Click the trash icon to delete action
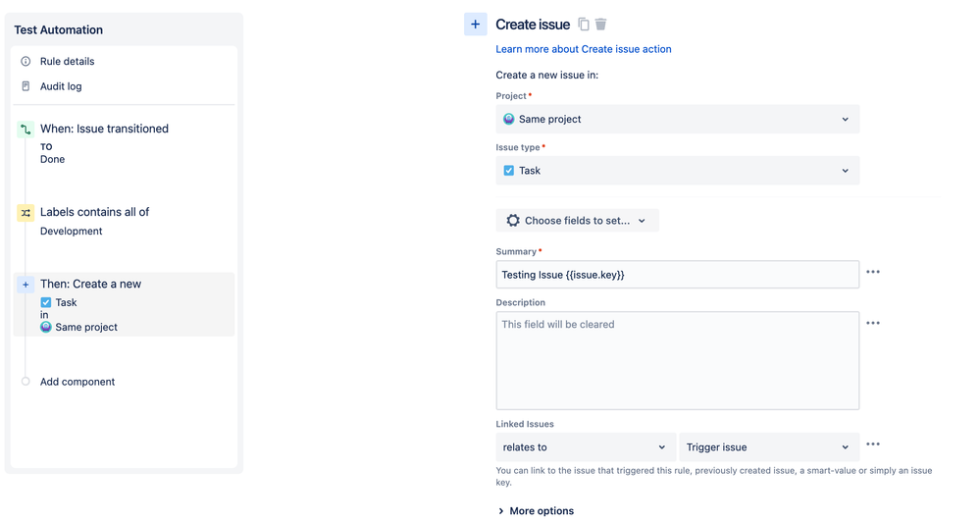This screenshot has height=522, width=980. pos(601,25)
